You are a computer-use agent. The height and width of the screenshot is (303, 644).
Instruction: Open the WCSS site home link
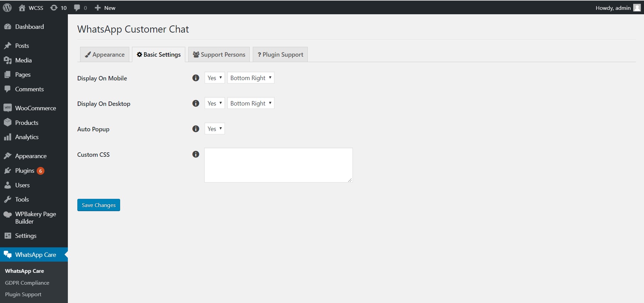click(x=31, y=8)
